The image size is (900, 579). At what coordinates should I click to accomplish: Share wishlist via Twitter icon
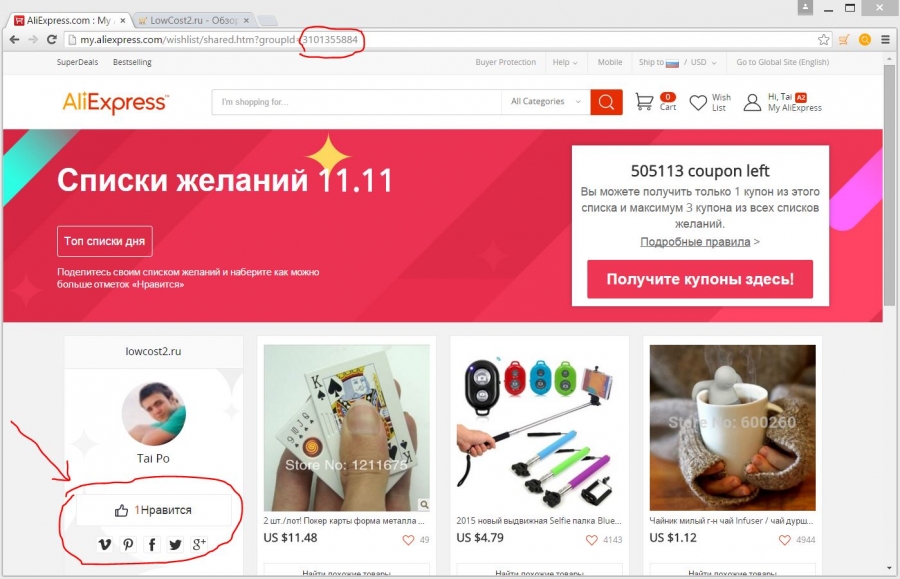click(x=175, y=543)
